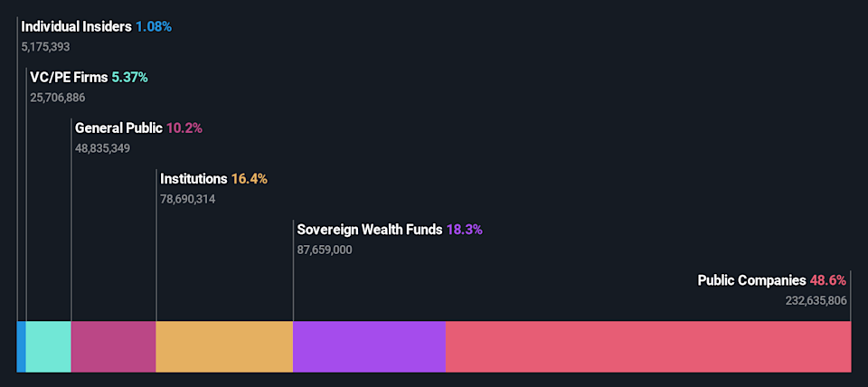The width and height of the screenshot is (868, 387).
Task: Select the 48.6% percentage value
Action: click(828, 280)
